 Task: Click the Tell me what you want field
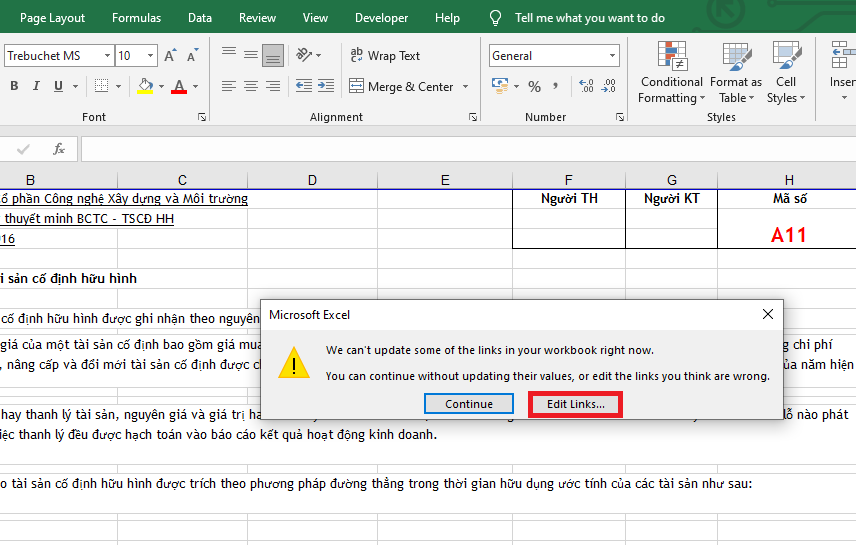589,18
